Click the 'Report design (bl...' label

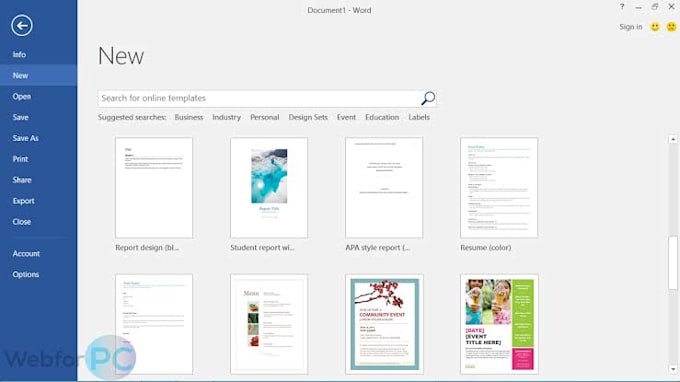[x=147, y=248]
